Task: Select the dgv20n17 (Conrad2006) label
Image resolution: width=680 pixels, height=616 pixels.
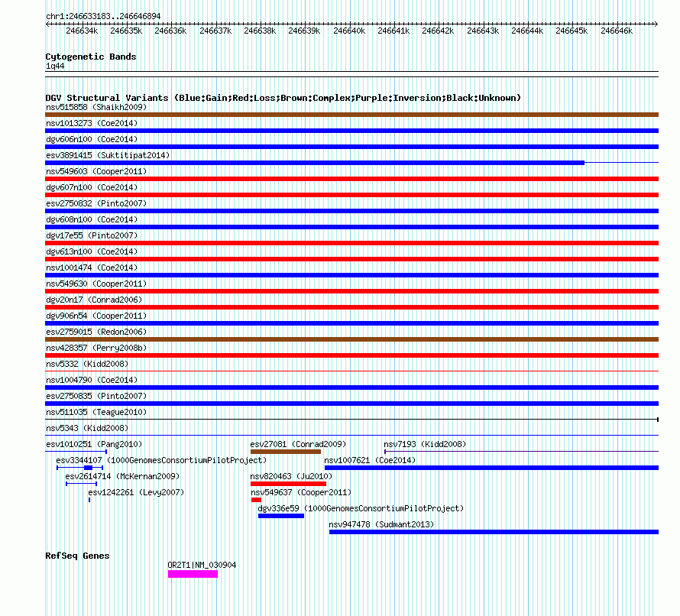Action: point(94,300)
